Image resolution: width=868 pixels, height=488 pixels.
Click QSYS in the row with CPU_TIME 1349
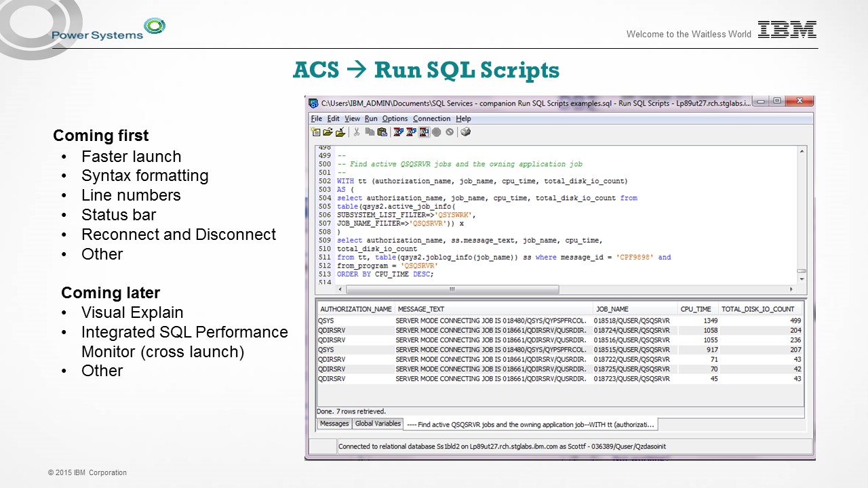coord(325,321)
